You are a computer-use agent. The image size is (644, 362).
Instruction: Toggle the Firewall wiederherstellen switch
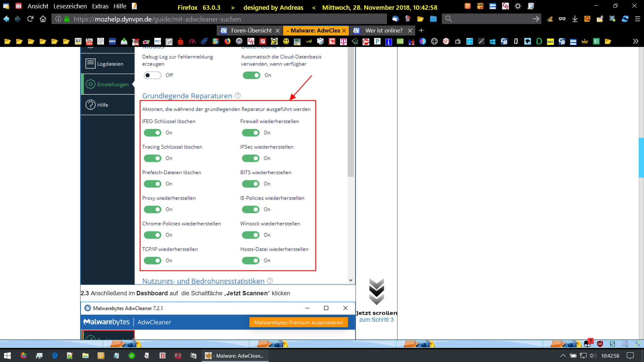pos(251,133)
